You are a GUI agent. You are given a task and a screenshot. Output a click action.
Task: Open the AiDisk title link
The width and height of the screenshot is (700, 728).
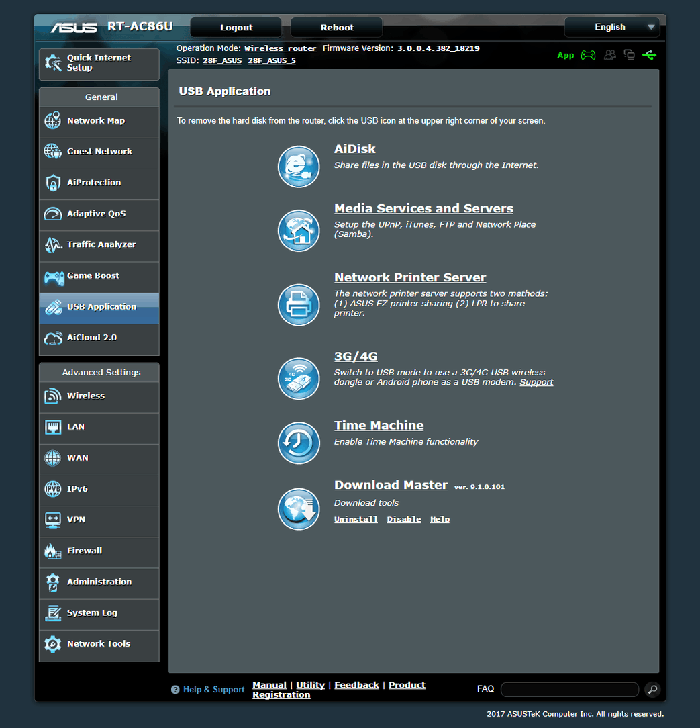point(355,149)
